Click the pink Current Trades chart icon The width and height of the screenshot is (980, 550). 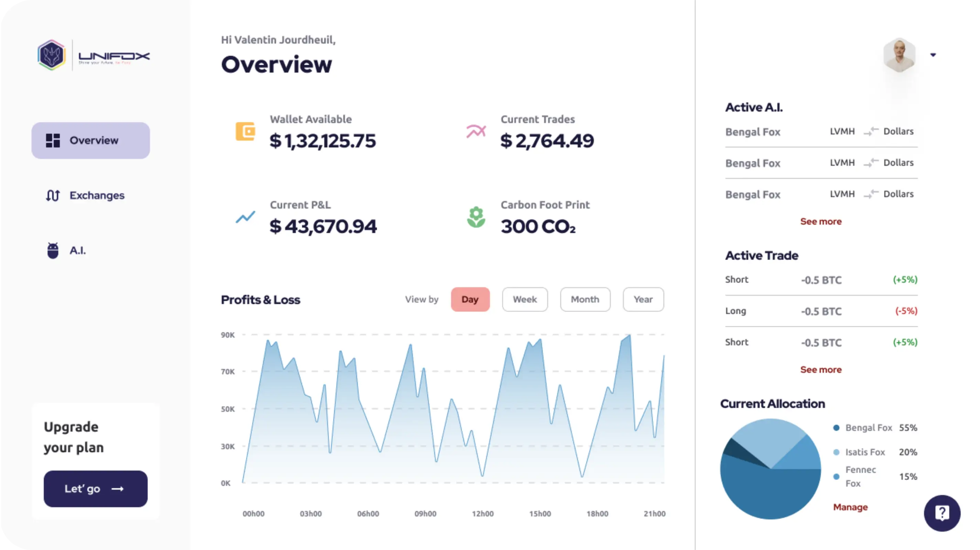coord(476,131)
